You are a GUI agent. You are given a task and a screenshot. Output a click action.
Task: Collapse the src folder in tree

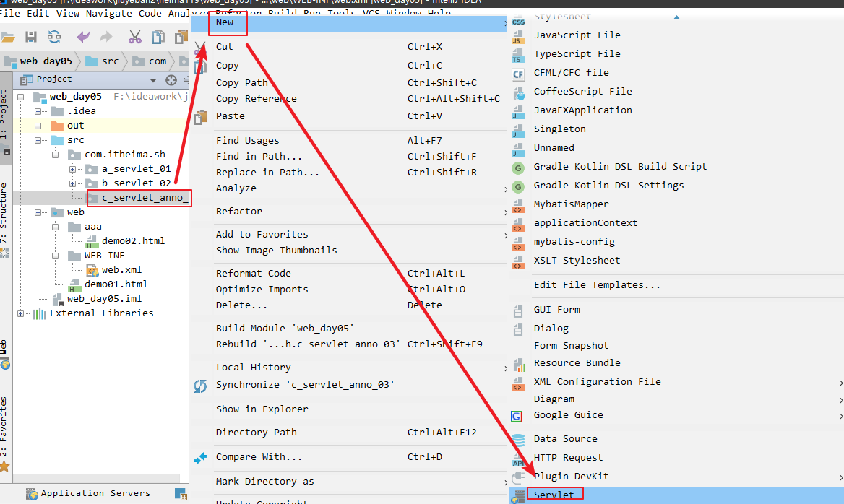tap(38, 140)
